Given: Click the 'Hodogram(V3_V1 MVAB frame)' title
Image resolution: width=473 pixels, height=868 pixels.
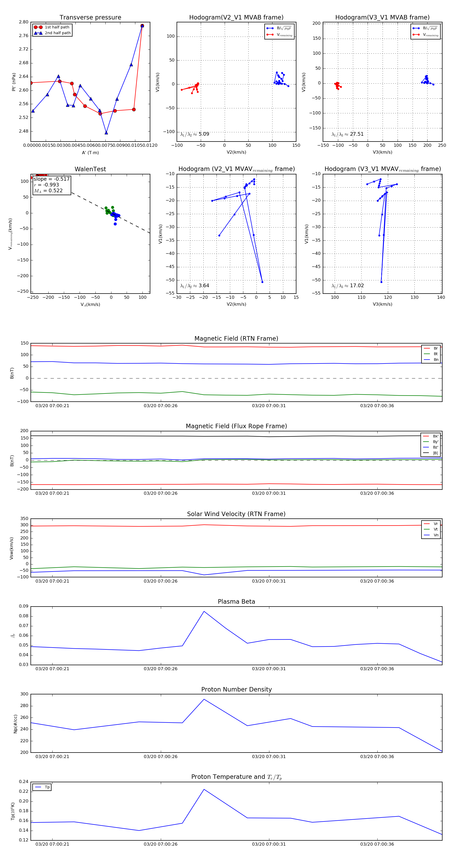Looking at the screenshot, I should [x=382, y=18].
